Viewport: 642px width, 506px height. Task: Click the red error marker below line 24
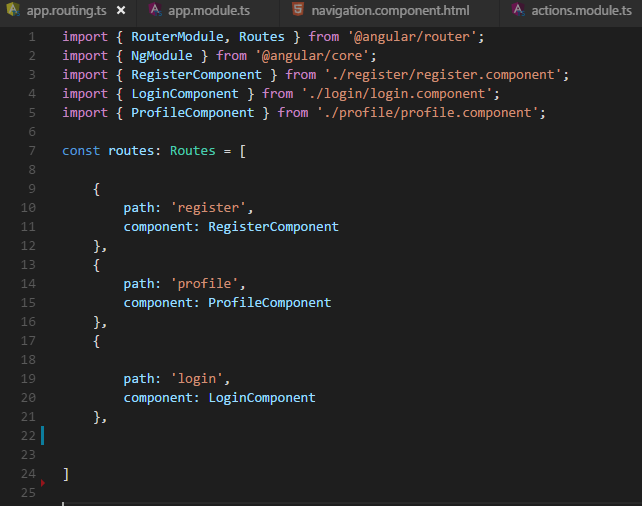pyautogui.click(x=43, y=482)
